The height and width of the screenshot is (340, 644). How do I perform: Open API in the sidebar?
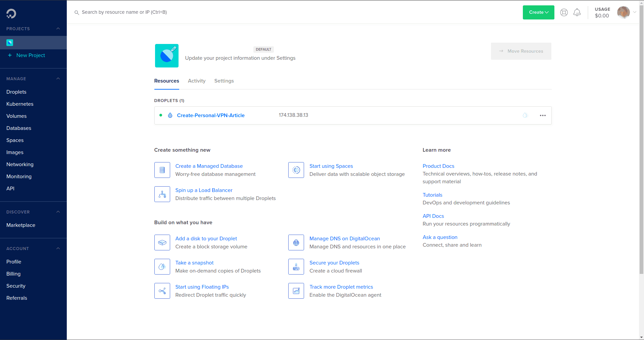(10, 189)
